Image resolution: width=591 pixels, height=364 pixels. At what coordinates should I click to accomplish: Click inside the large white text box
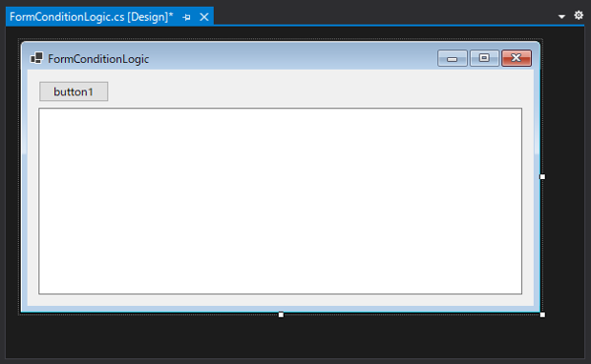280,201
